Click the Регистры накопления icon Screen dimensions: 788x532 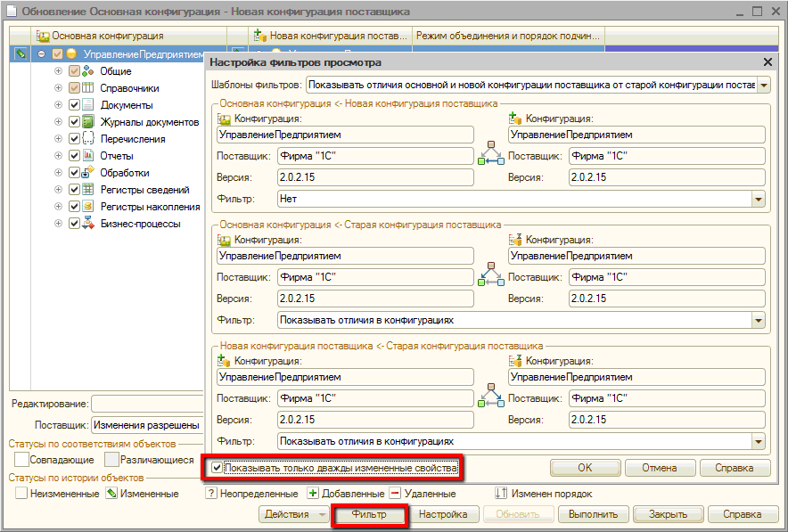[88, 207]
